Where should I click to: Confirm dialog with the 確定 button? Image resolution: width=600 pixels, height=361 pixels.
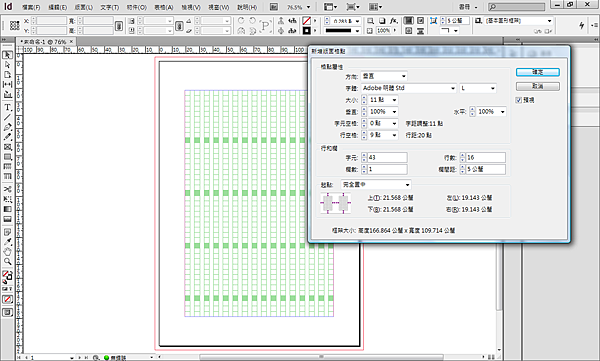click(538, 72)
